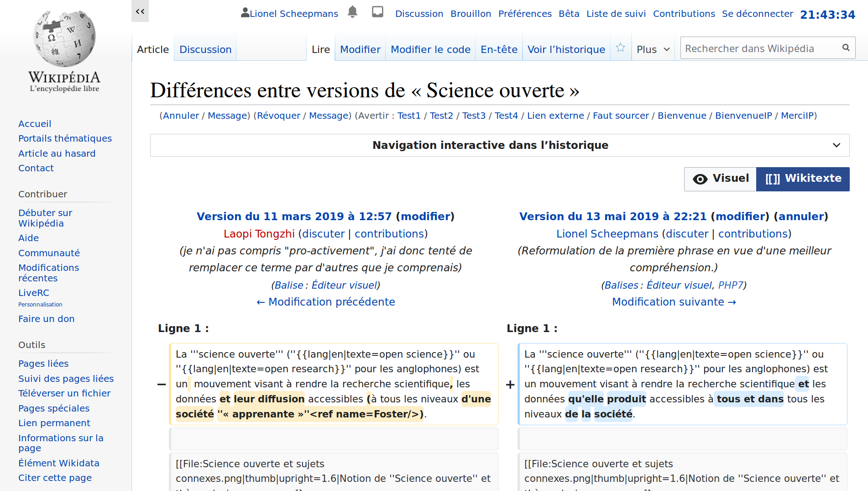Go to Modification suivante

tap(674, 302)
